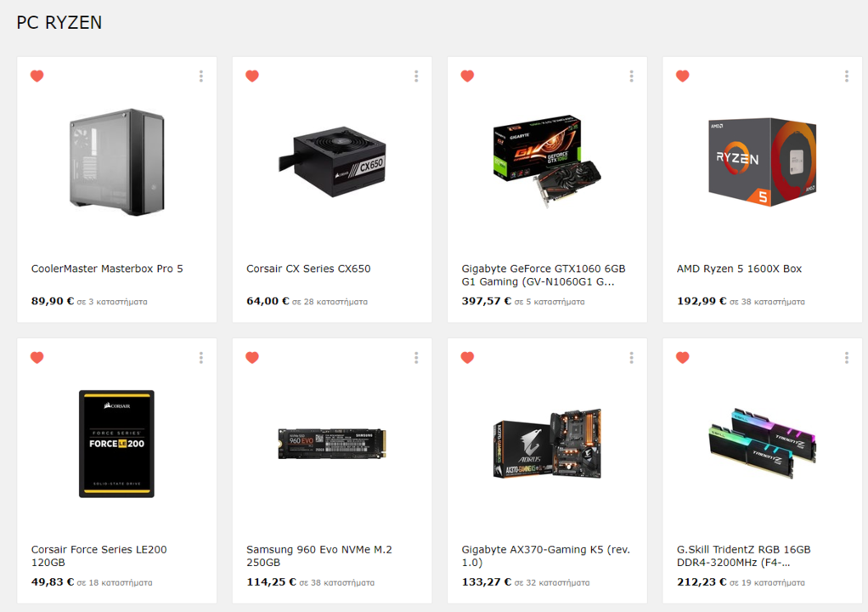
Task: Open three-dot menu on Samsung 960 Evo
Action: [416, 358]
